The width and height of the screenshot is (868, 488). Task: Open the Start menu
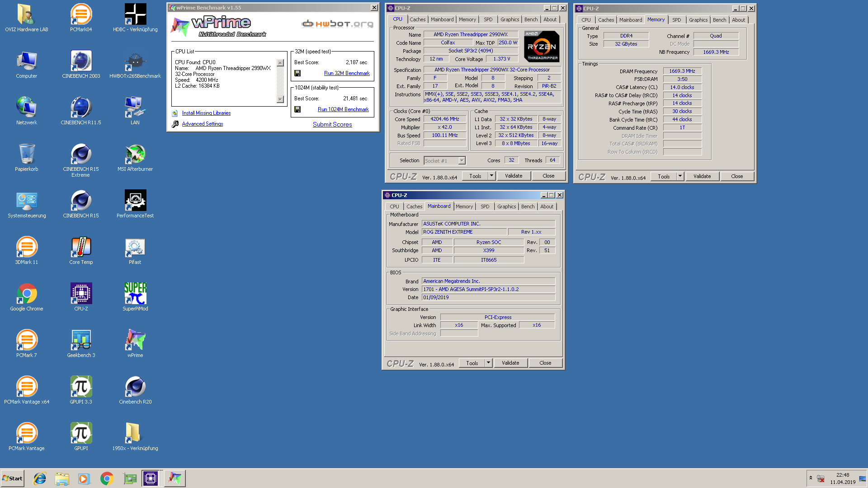12,479
